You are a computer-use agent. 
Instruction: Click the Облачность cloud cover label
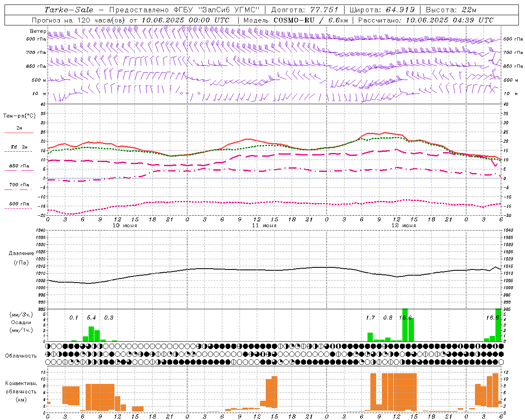[21, 356]
